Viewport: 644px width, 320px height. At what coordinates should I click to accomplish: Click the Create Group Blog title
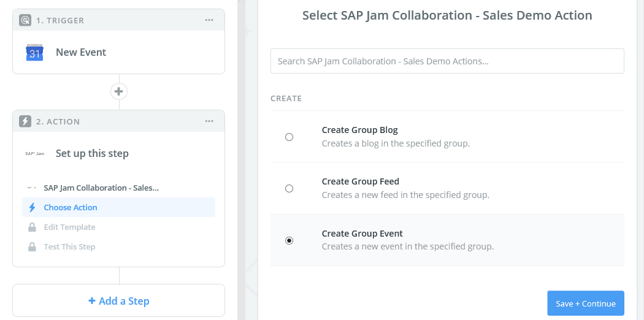[x=360, y=130]
